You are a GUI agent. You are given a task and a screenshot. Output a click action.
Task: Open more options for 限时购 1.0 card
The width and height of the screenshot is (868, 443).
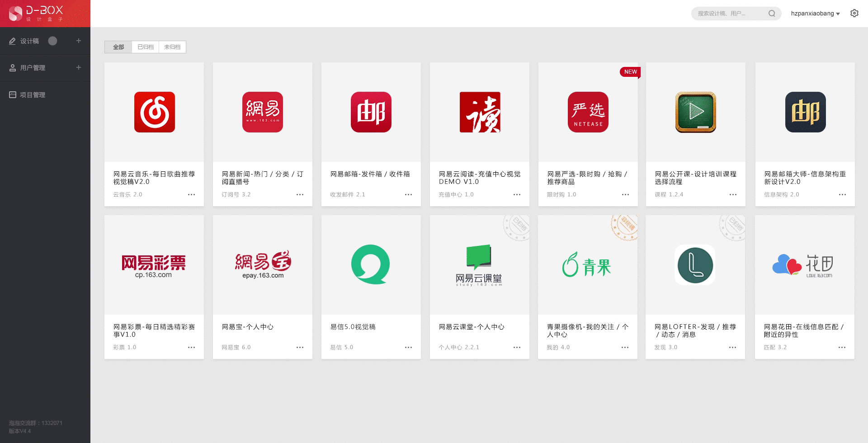626,195
